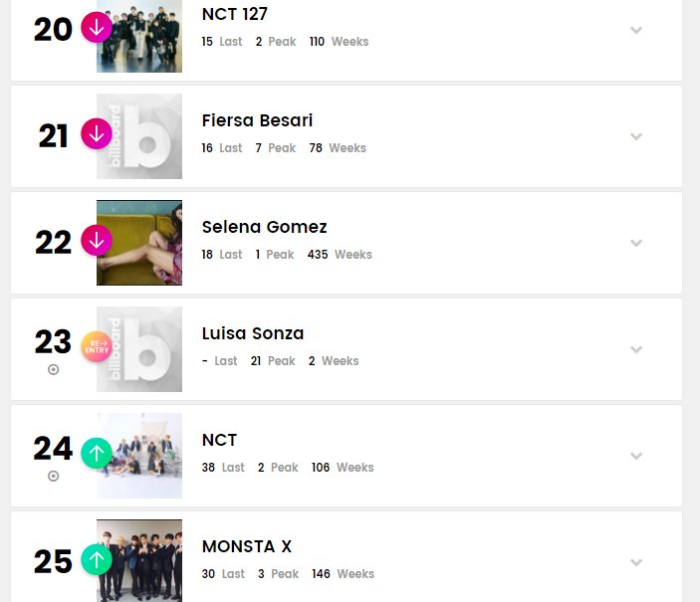Expand the MONSTA X chart entry
This screenshot has width=700, height=602.
(636, 562)
